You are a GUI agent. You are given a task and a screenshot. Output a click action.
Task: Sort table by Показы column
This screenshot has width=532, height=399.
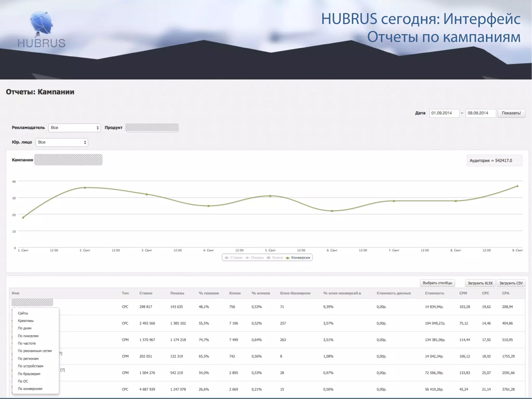(177, 293)
